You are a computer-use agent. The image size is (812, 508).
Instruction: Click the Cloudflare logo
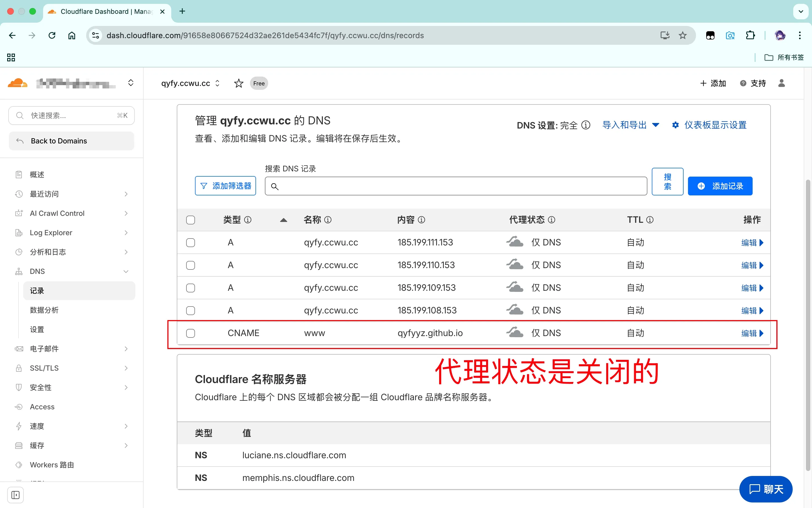pos(17,83)
